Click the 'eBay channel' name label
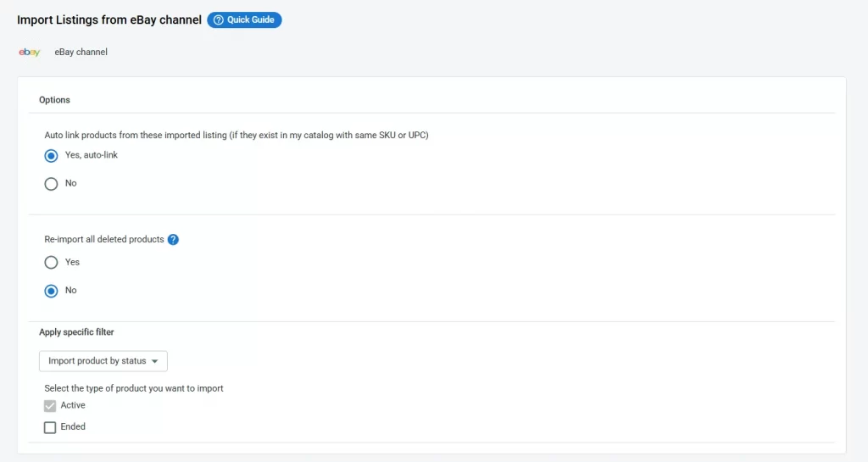The width and height of the screenshot is (868, 462). tap(81, 53)
